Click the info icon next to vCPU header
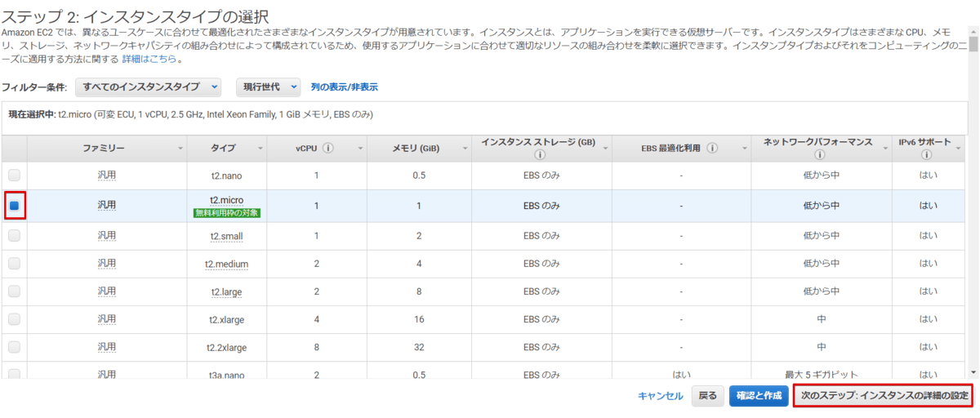 [x=327, y=148]
